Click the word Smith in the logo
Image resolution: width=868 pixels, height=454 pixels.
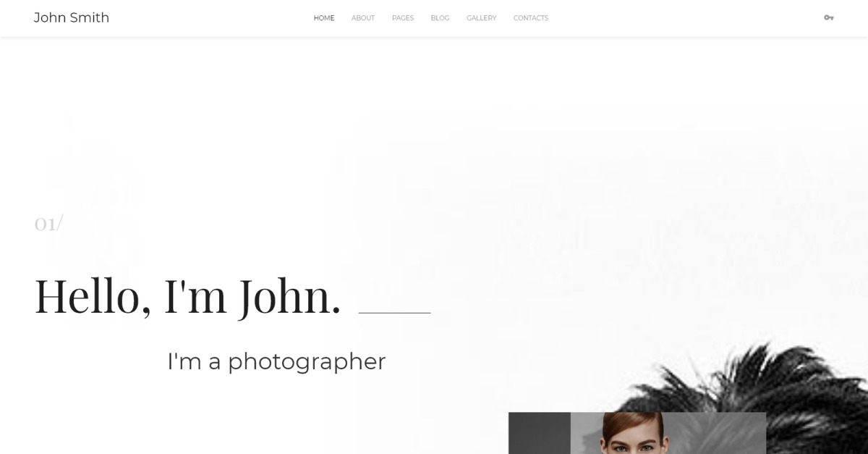90,17
